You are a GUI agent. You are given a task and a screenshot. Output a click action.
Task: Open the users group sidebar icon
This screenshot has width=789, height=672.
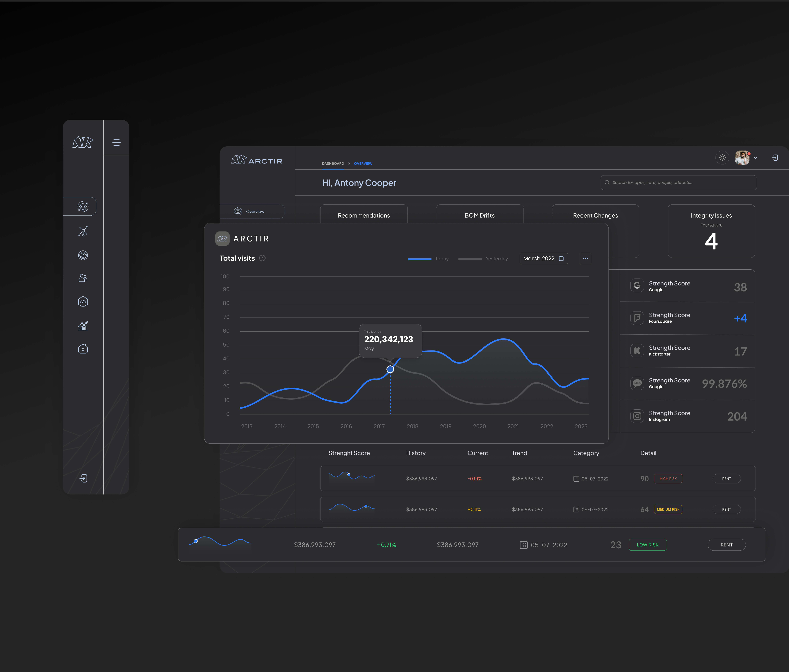click(83, 278)
